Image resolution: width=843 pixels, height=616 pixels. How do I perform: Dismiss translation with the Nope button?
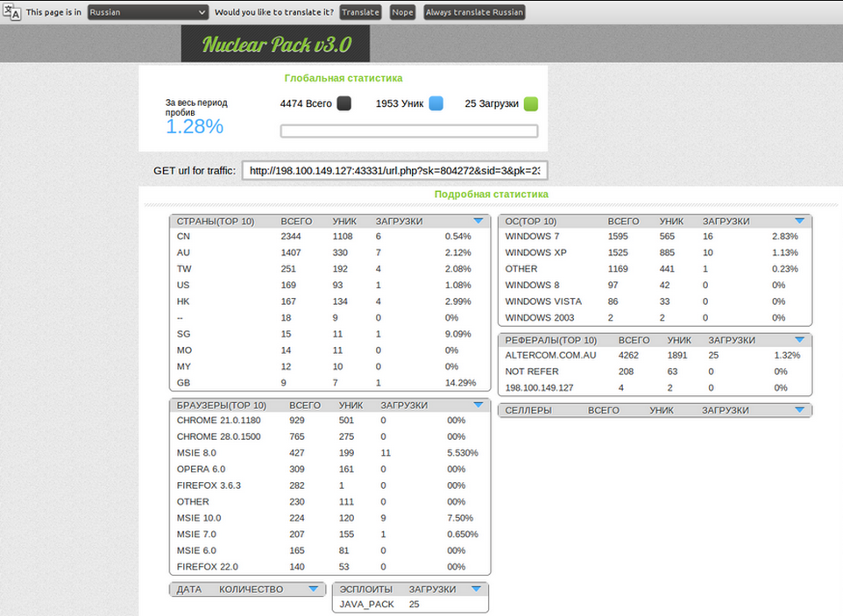pos(402,12)
